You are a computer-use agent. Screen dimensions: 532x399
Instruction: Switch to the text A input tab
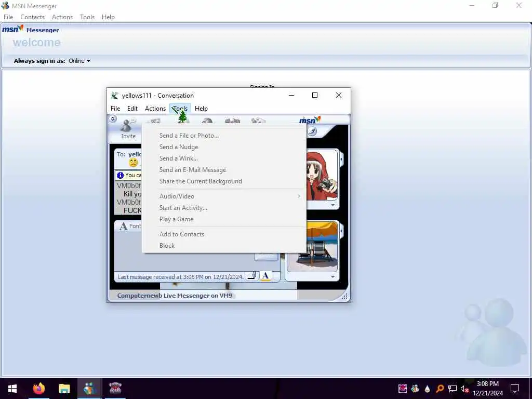(x=265, y=276)
